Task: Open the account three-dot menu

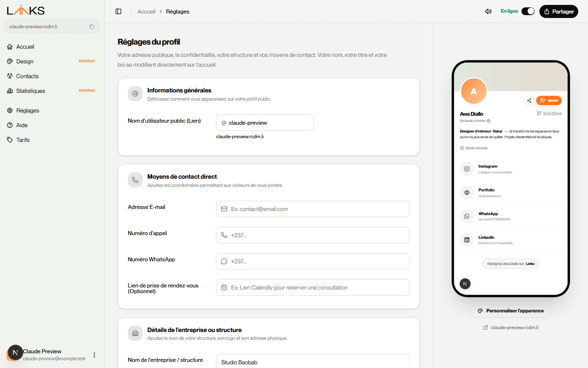Action: pos(94,355)
